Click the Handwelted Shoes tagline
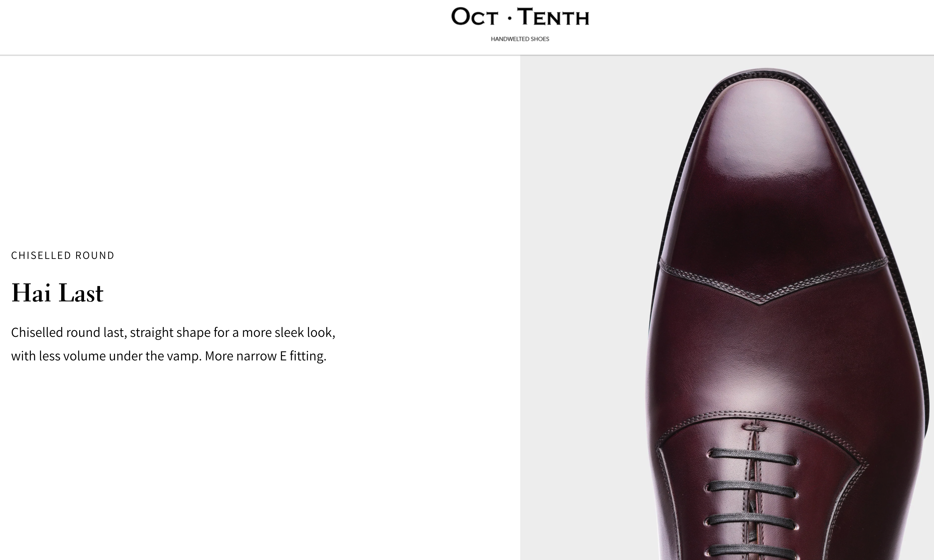 point(520,39)
